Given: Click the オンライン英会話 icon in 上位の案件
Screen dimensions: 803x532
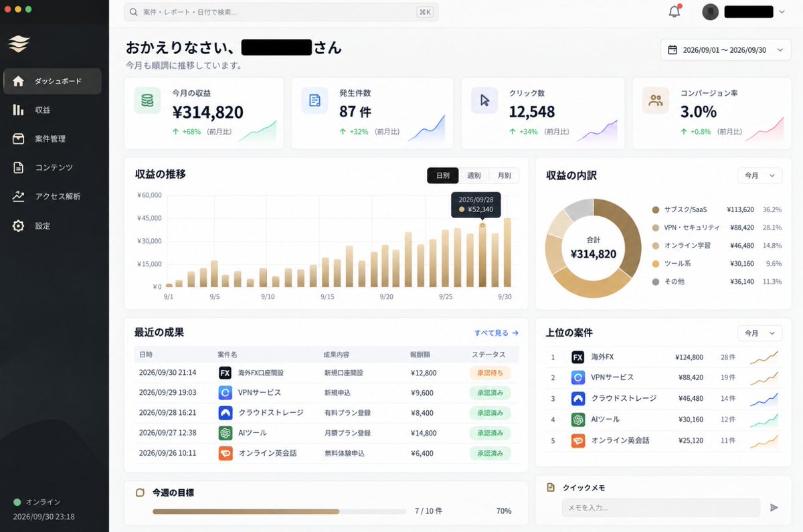Looking at the screenshot, I should click(578, 441).
